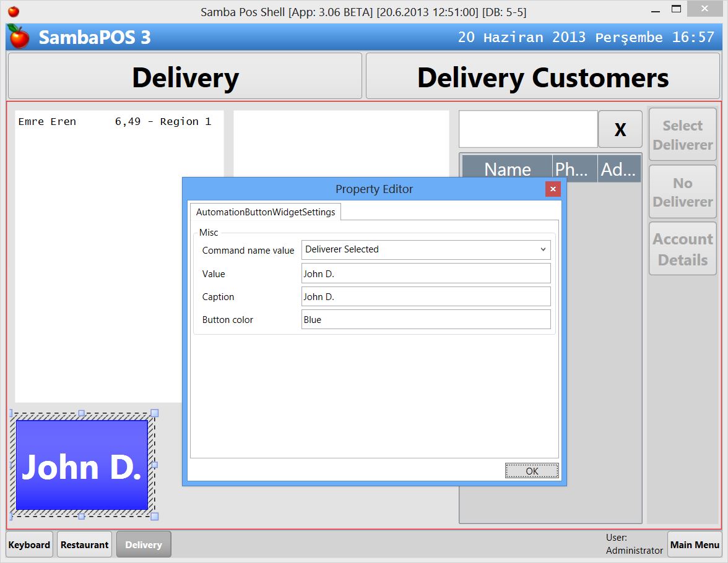Click the small red app icon in title bar
This screenshot has width=728, height=563.
tap(14, 11)
